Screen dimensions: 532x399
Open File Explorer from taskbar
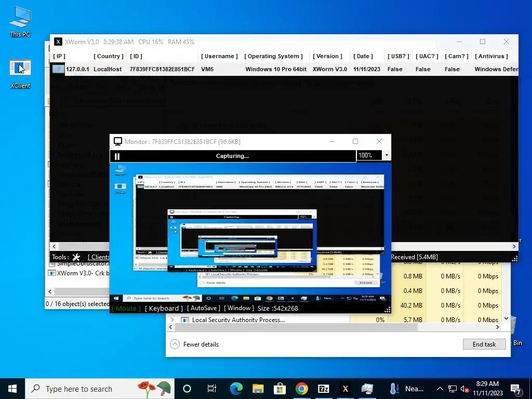coord(258,389)
